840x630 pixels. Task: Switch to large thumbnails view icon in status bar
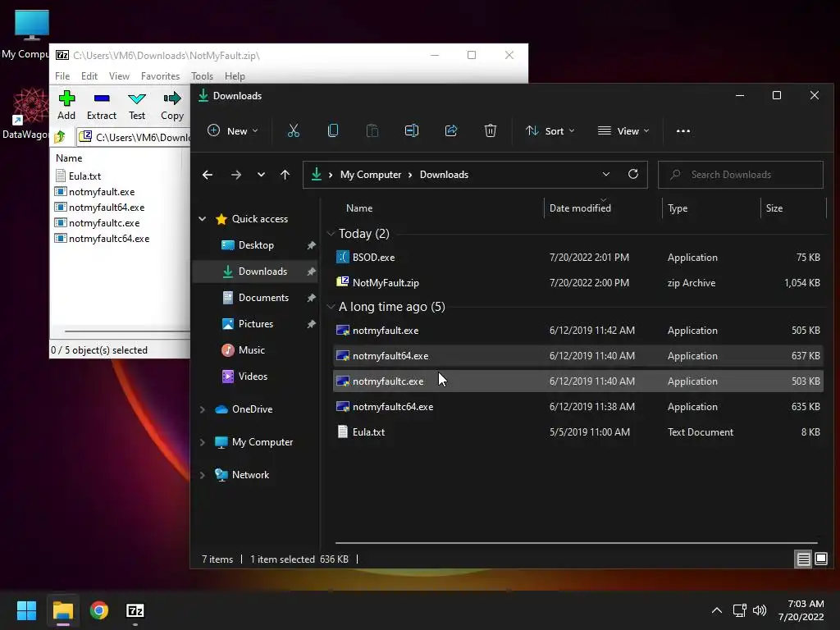820,559
